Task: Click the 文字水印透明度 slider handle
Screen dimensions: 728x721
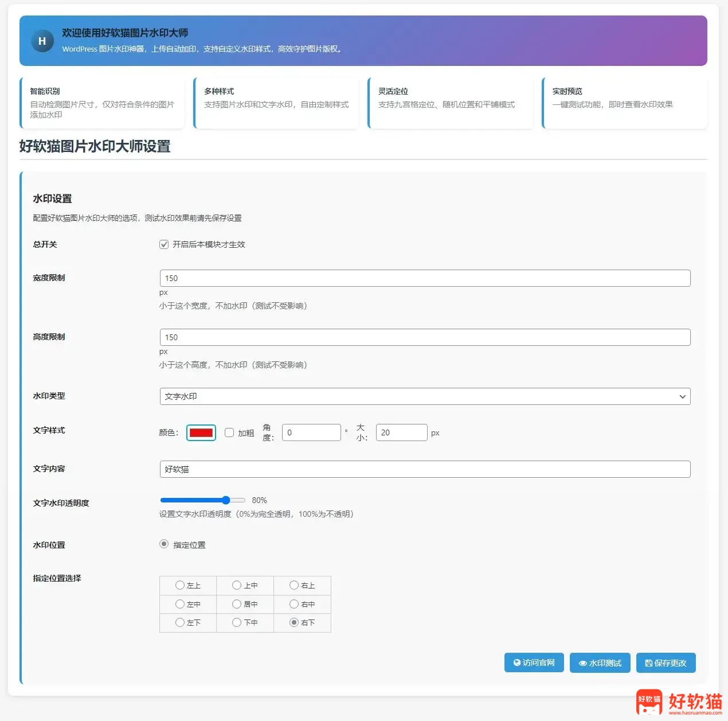Action: 226,500
